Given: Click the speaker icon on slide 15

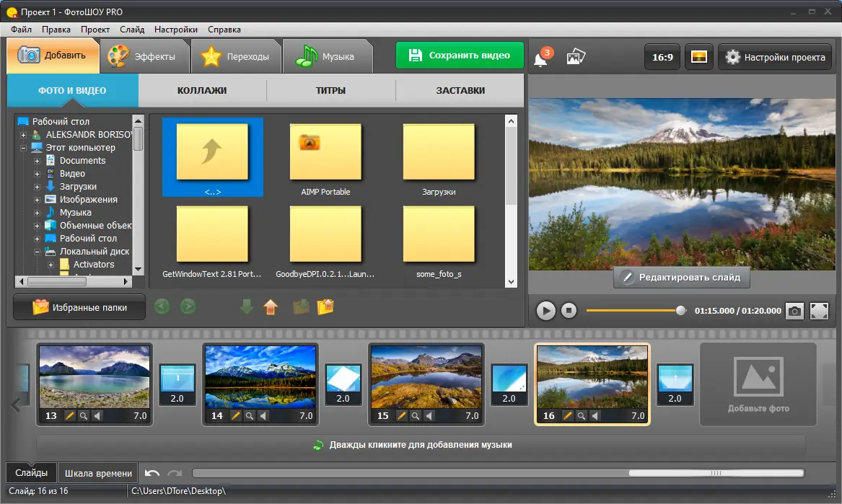Looking at the screenshot, I should [429, 415].
